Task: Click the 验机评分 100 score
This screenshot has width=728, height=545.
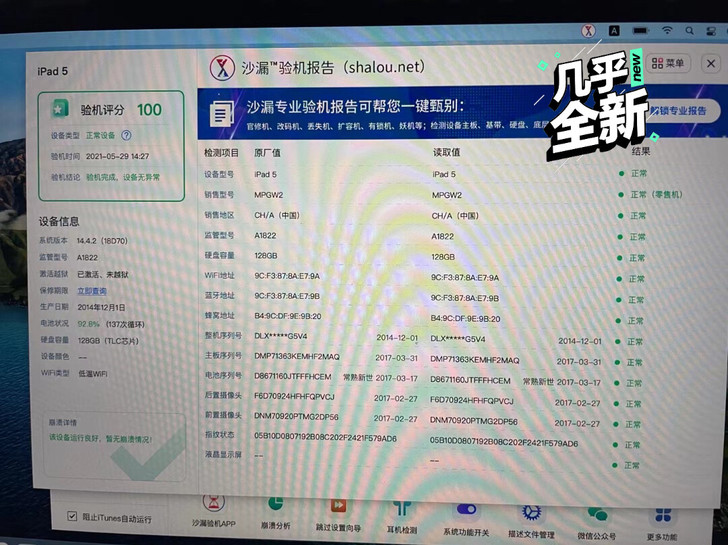Action: click(x=149, y=110)
